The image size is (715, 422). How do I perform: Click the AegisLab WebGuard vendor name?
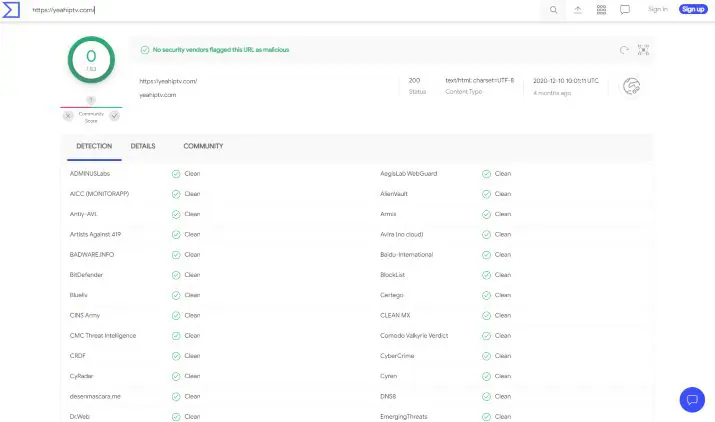[x=409, y=174]
